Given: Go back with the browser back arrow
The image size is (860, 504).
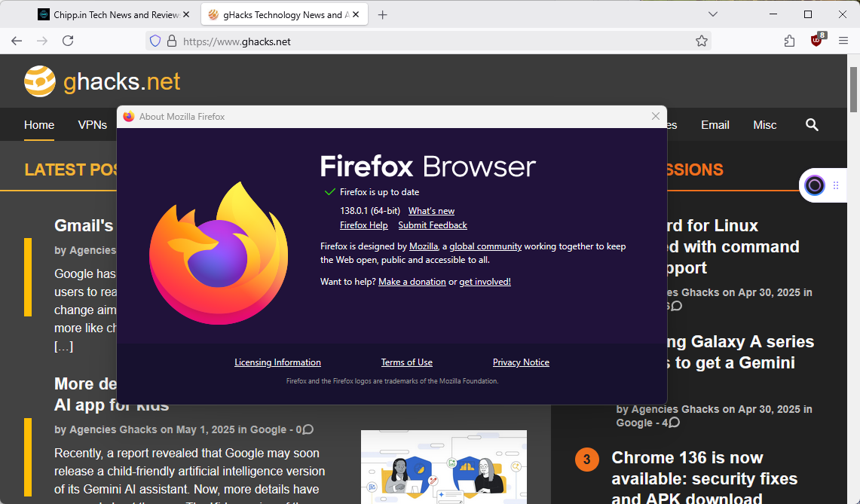Looking at the screenshot, I should coord(17,41).
